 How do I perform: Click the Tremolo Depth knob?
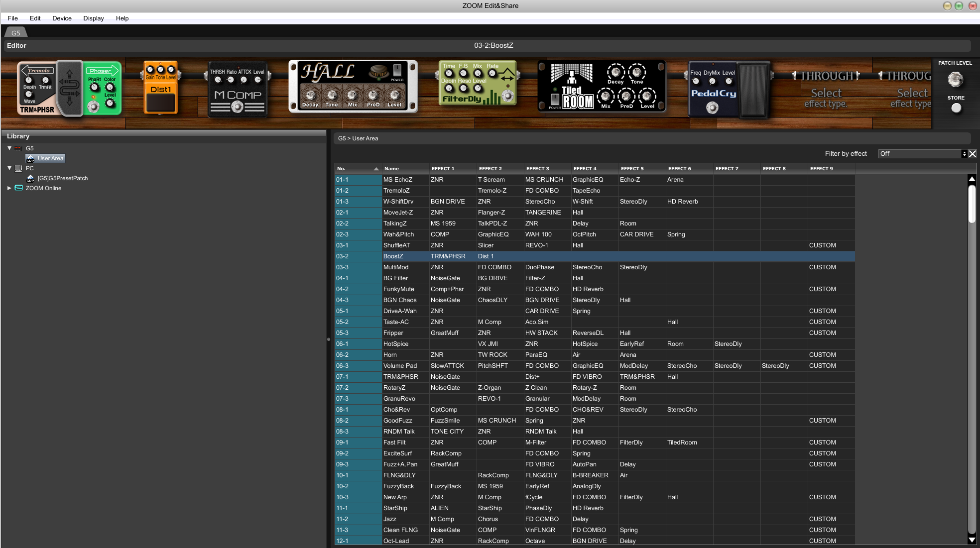(29, 80)
